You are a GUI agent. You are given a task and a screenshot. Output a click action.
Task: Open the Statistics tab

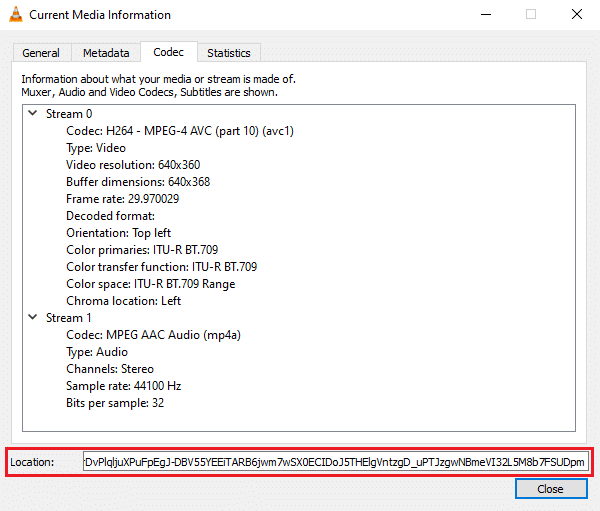228,53
